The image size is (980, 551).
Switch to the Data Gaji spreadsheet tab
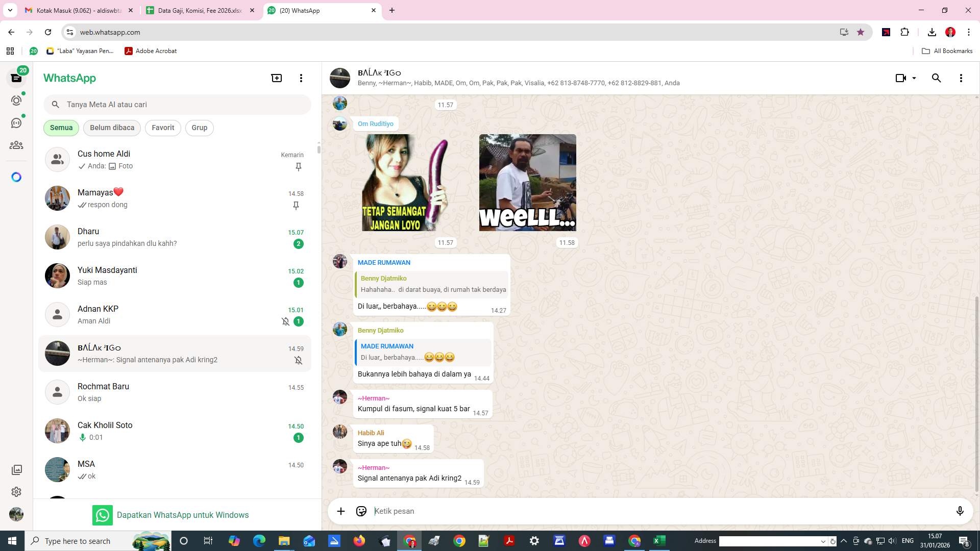pyautogui.click(x=199, y=10)
